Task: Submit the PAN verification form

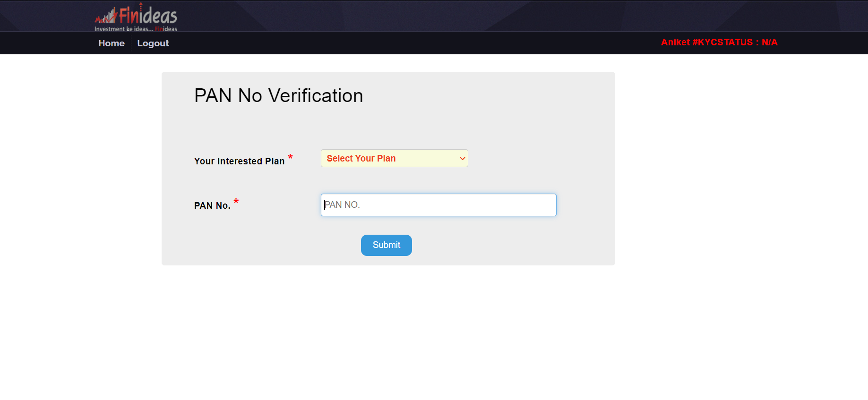Action: tap(387, 245)
